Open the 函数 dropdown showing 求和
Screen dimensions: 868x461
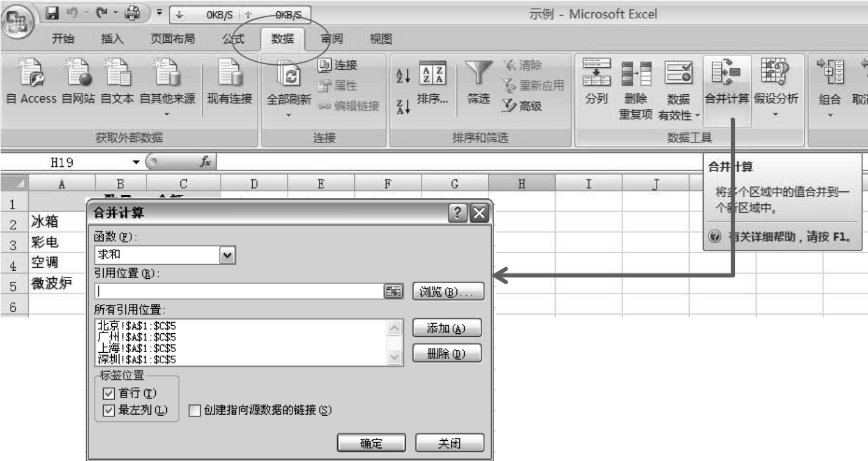point(228,254)
